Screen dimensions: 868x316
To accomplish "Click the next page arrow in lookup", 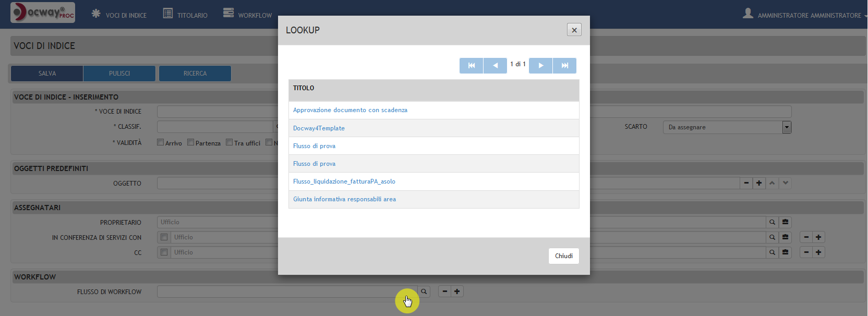I will pos(540,66).
